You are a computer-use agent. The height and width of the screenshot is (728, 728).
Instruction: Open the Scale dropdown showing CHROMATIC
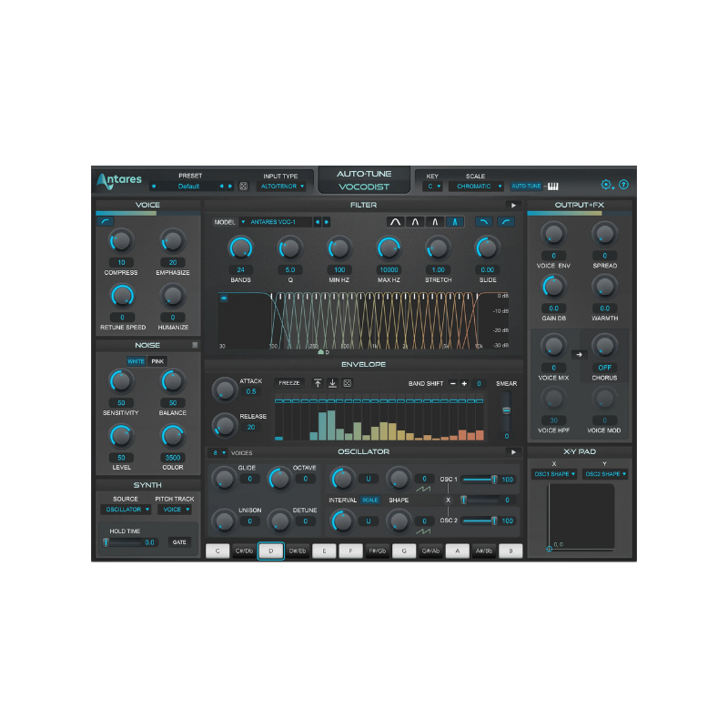pyautogui.click(x=474, y=184)
